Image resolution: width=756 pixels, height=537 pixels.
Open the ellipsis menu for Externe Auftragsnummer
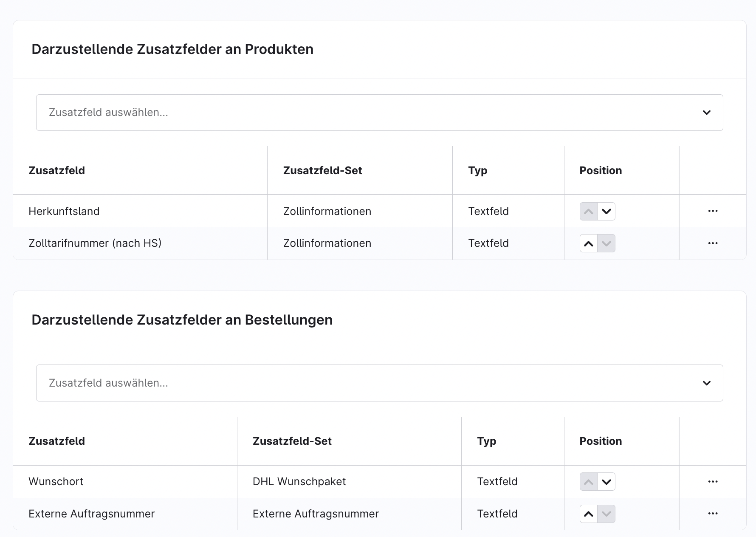pyautogui.click(x=713, y=514)
